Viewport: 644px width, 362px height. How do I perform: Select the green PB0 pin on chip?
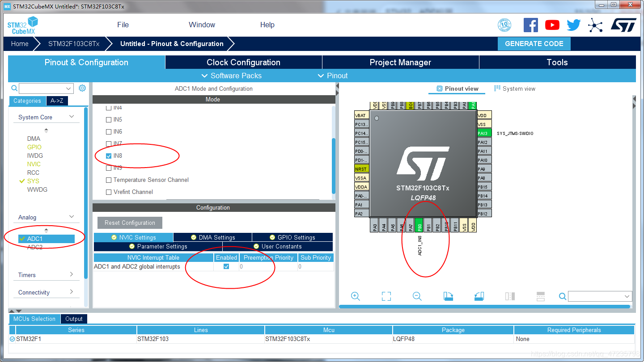(419, 225)
